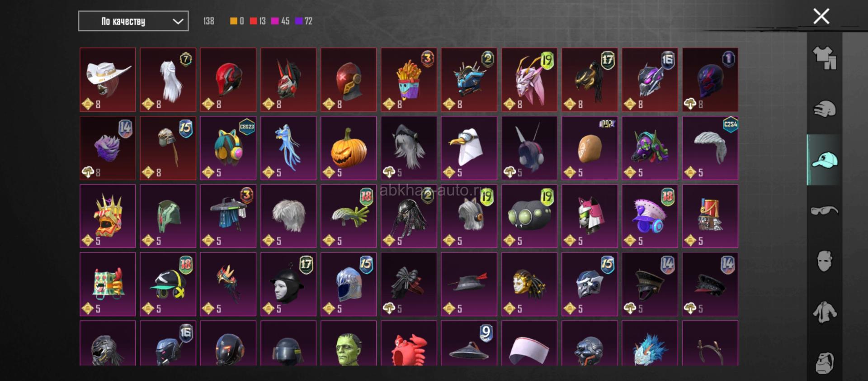
Task: Select the white eagle head mask item
Action: 469,148
